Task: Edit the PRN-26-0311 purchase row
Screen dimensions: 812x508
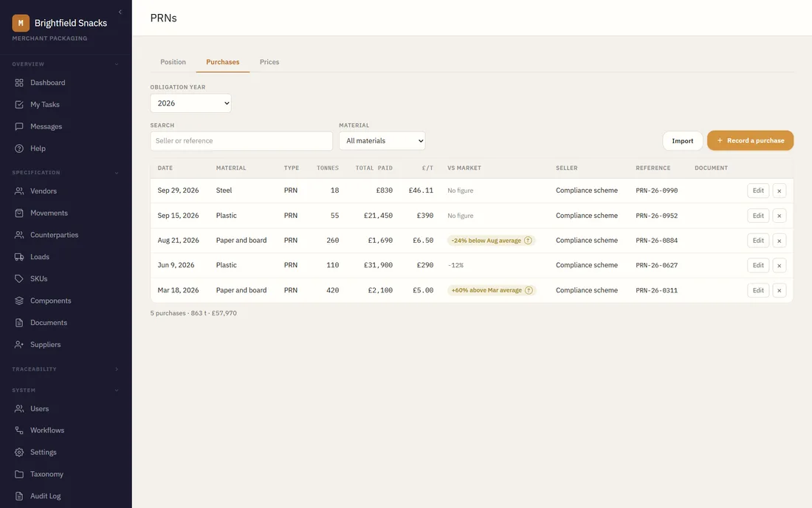Action: click(x=758, y=290)
